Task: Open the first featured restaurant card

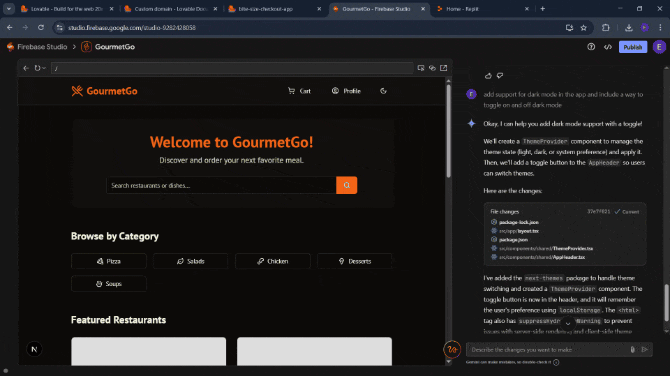Action: click(x=149, y=351)
